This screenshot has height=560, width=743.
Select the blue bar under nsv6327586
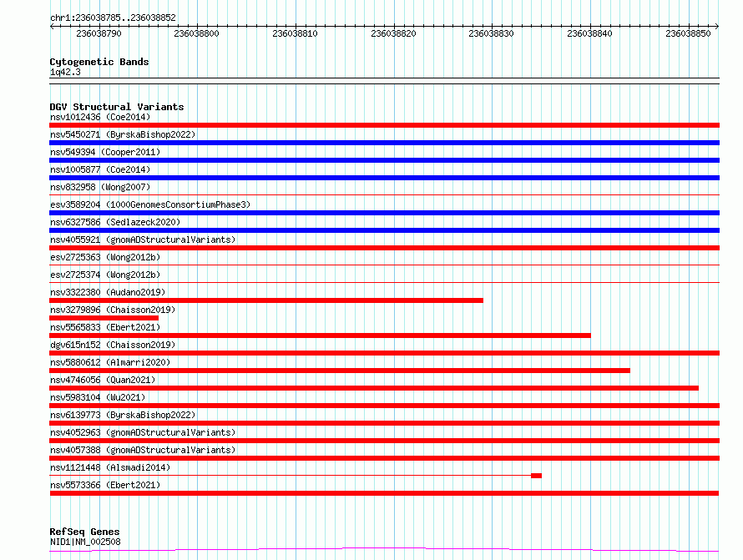click(x=384, y=230)
